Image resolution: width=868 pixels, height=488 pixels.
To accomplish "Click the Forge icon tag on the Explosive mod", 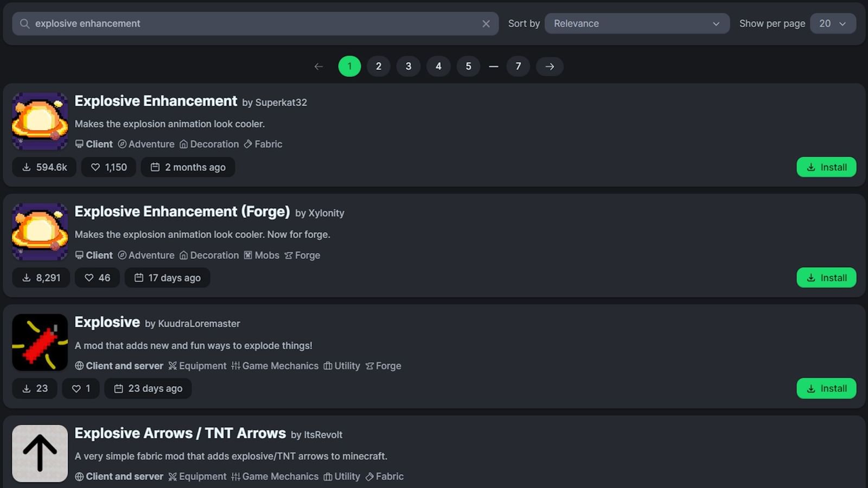I will [x=370, y=366].
